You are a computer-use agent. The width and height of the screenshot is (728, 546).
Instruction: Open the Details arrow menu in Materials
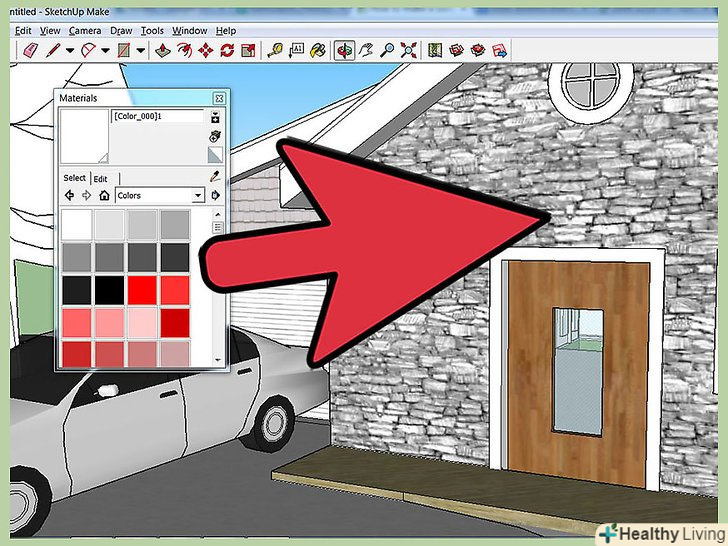[215, 195]
